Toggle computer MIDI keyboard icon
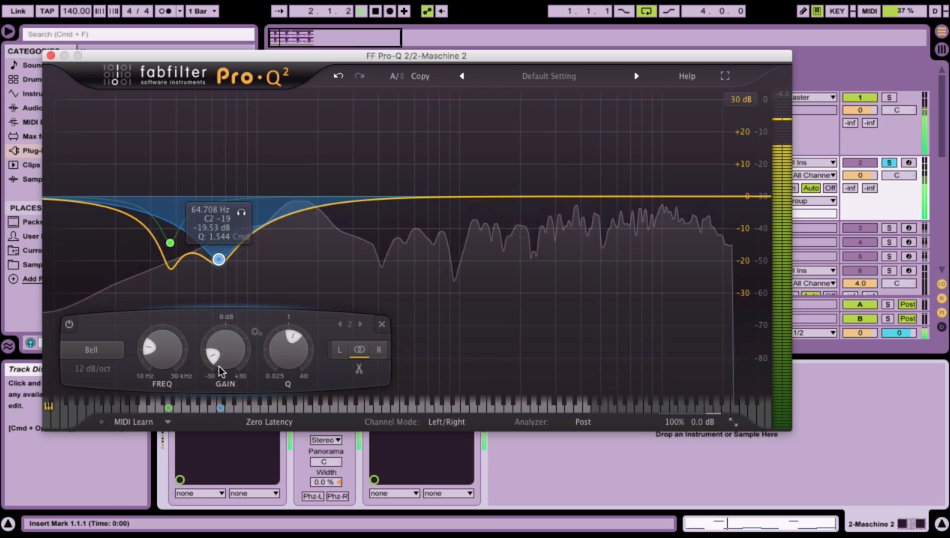Image resolution: width=950 pixels, height=538 pixels. pyautogui.click(x=817, y=11)
